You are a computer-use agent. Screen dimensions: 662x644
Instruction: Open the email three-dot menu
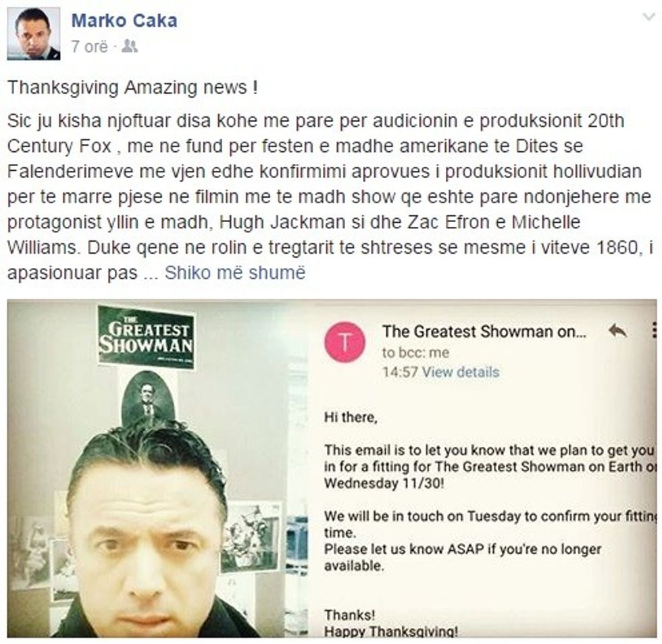coord(654,330)
